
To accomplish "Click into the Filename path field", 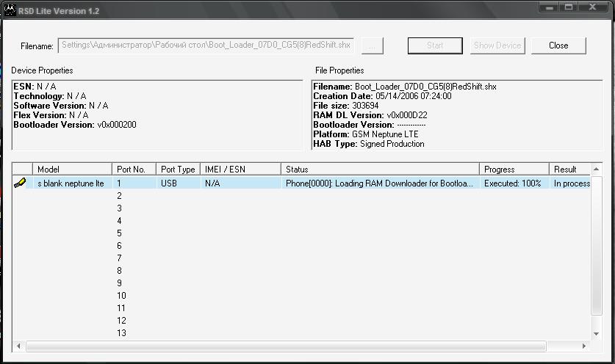I will [206, 45].
